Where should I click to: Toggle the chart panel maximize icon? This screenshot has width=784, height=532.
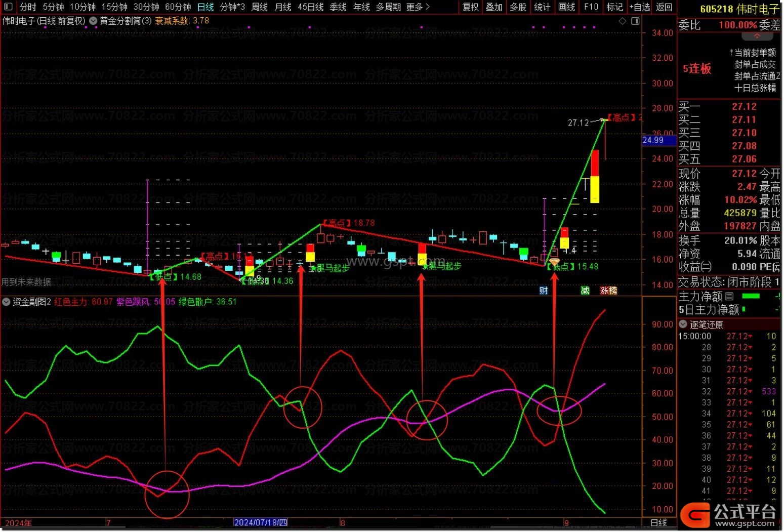[x=635, y=21]
